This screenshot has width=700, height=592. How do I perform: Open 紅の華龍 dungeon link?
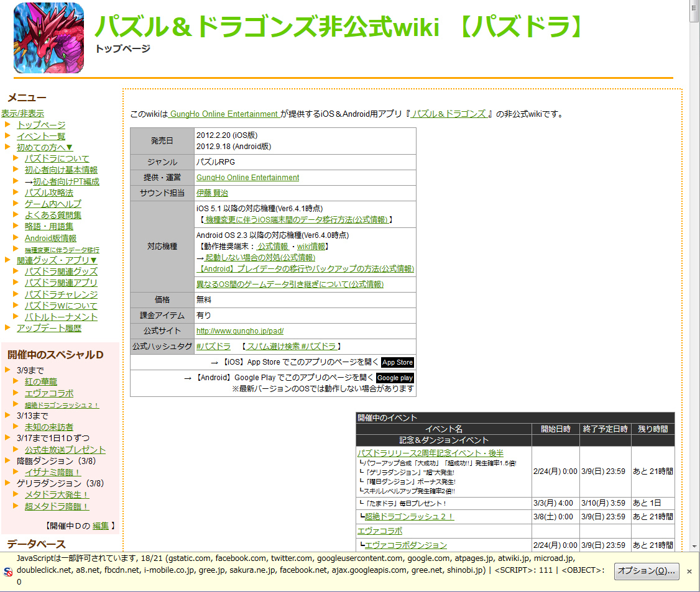click(x=40, y=382)
